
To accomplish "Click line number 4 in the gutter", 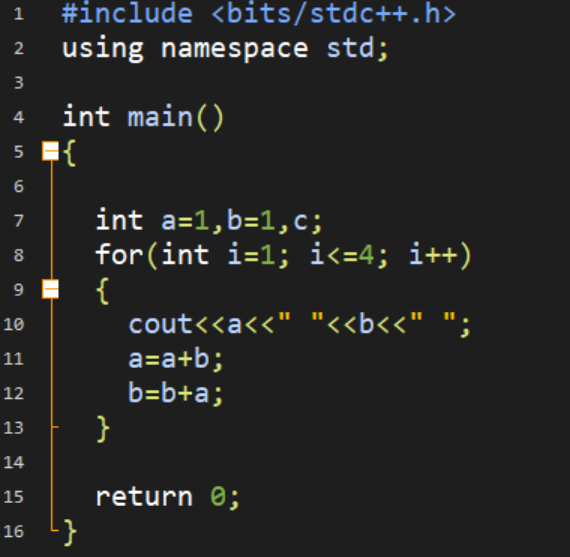I will click(19, 117).
